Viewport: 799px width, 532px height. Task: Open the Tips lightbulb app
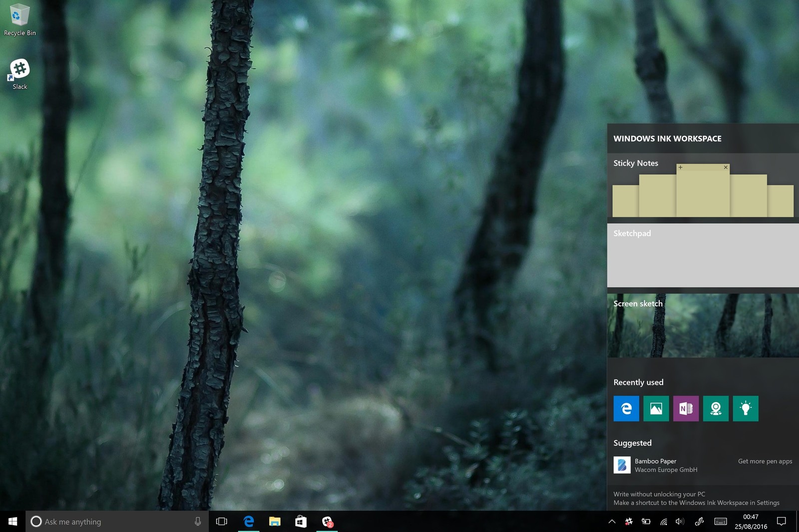745,408
